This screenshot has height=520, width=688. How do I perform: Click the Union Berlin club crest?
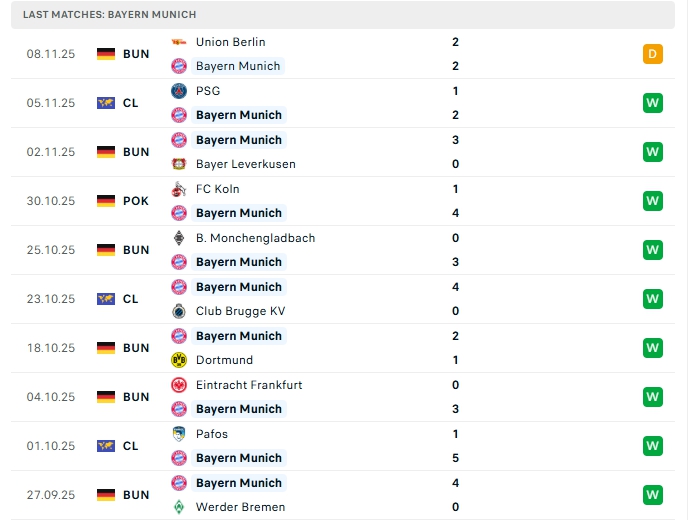pos(179,42)
